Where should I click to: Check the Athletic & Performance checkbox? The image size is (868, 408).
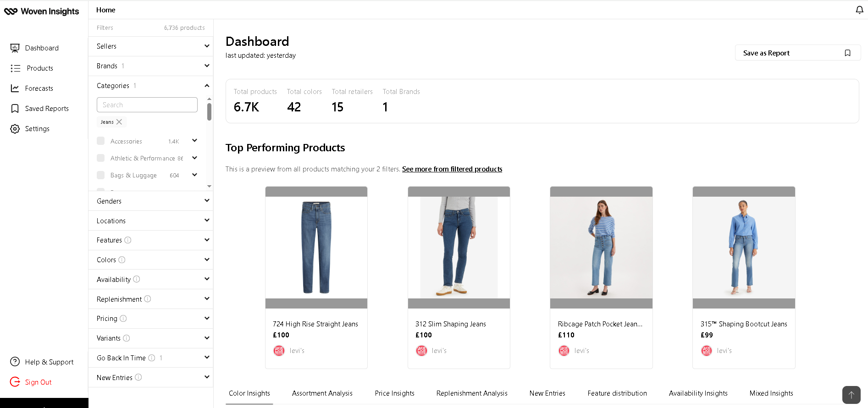[x=101, y=158]
